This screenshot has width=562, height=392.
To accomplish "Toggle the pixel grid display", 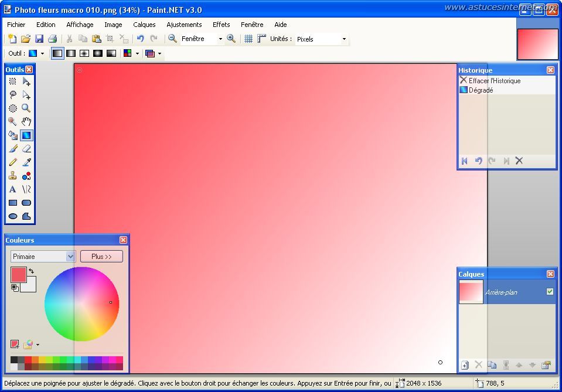I will click(248, 39).
